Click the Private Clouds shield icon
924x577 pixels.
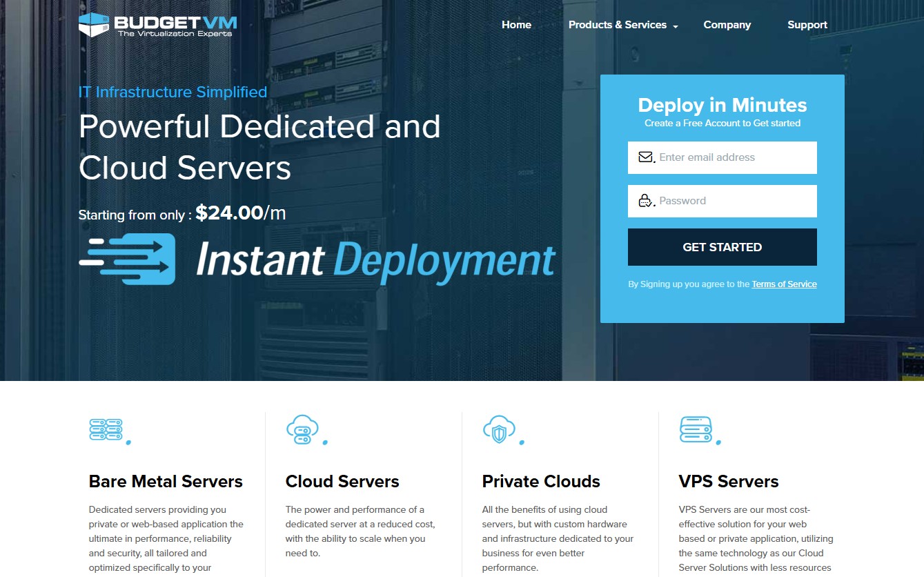click(x=498, y=429)
